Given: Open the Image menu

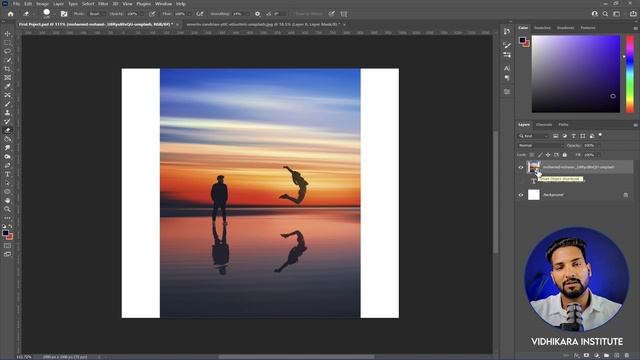Looking at the screenshot, I should click(42, 4).
